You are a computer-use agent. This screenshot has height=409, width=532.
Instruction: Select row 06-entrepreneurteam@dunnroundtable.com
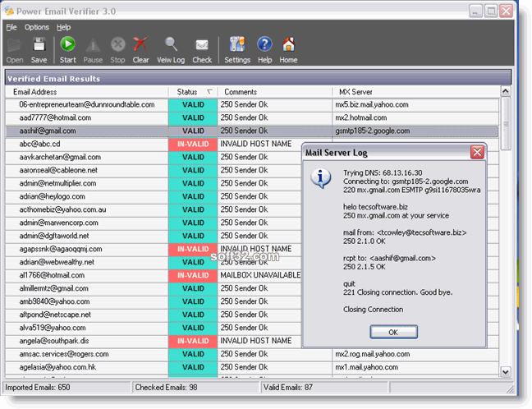[252, 104]
